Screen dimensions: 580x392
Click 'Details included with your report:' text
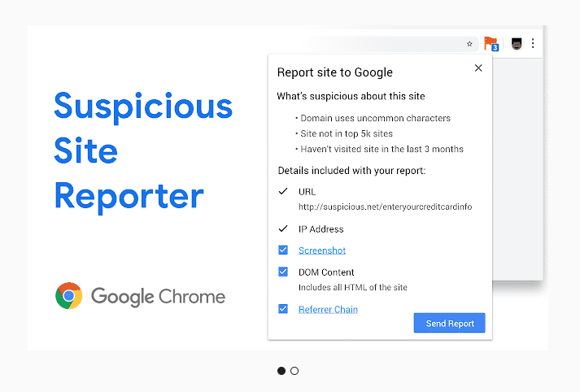point(351,171)
